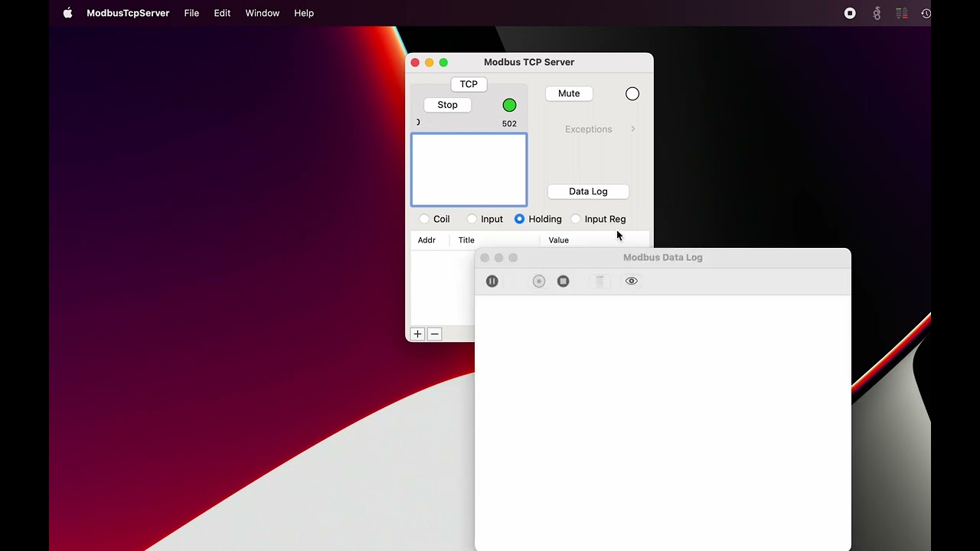The image size is (980, 551).
Task: Add a register row with the plus button
Action: tap(417, 334)
